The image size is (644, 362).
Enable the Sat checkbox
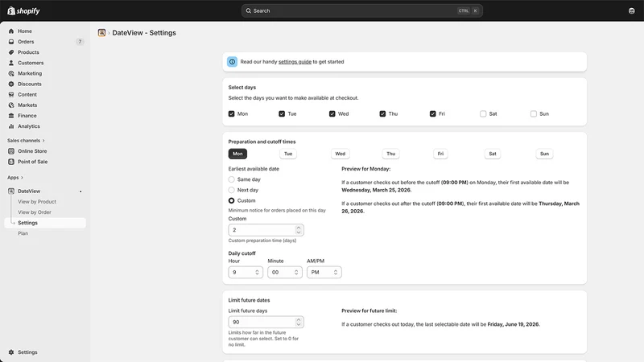pos(483,113)
